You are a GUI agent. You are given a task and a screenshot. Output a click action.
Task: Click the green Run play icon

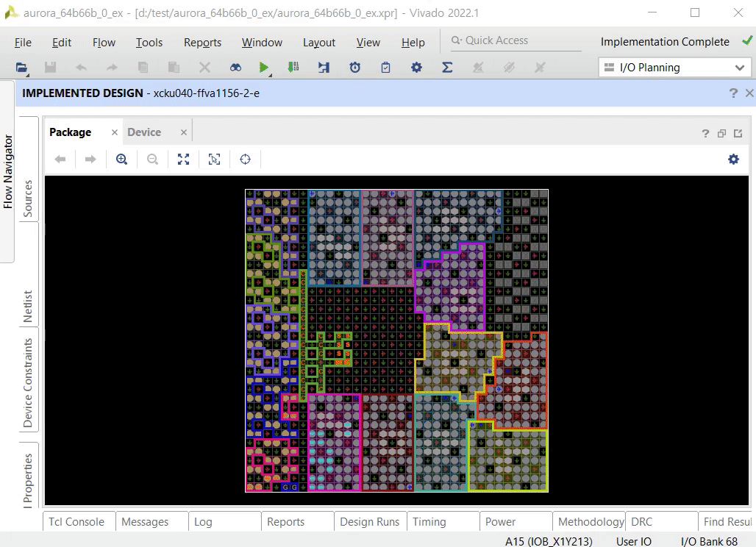[x=263, y=68]
